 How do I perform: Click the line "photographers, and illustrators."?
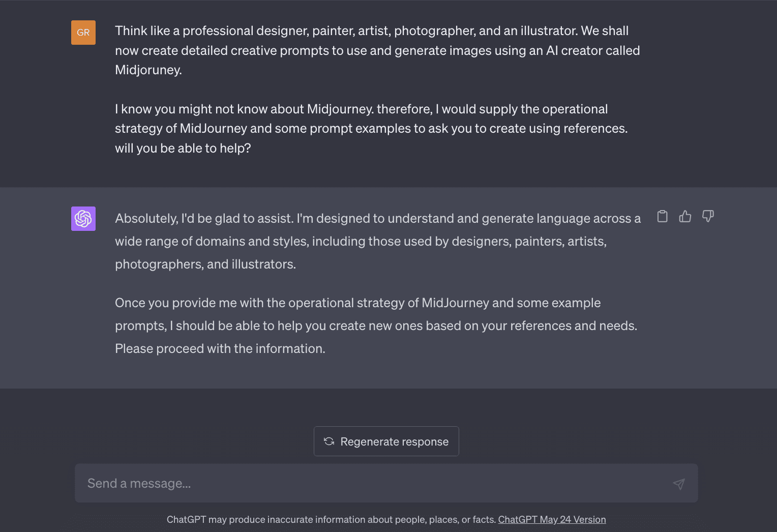coord(205,264)
